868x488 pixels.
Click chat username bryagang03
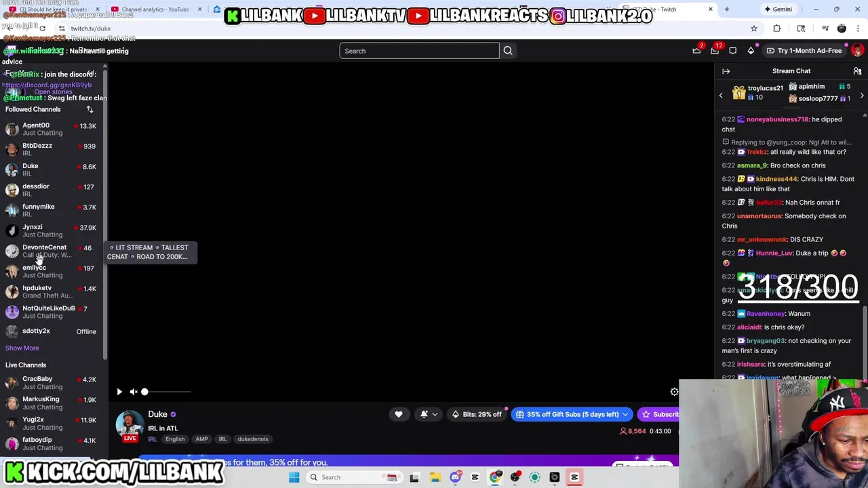click(765, 341)
